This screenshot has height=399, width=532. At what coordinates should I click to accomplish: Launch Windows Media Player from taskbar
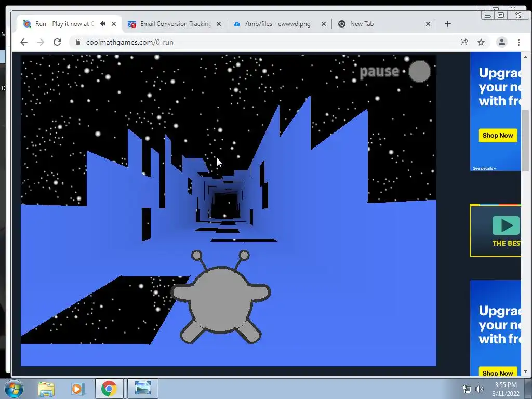point(77,389)
